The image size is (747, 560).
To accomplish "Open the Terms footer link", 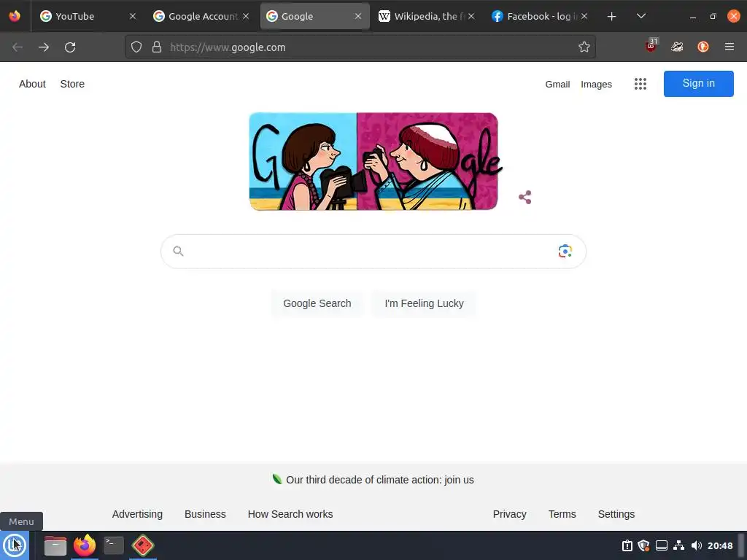I will [562, 514].
